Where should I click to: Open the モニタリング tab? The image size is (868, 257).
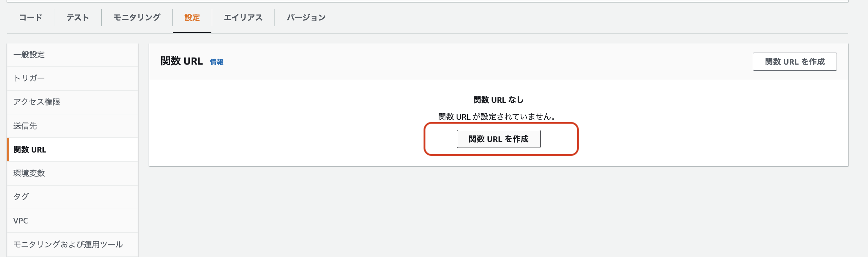pyautogui.click(x=137, y=17)
